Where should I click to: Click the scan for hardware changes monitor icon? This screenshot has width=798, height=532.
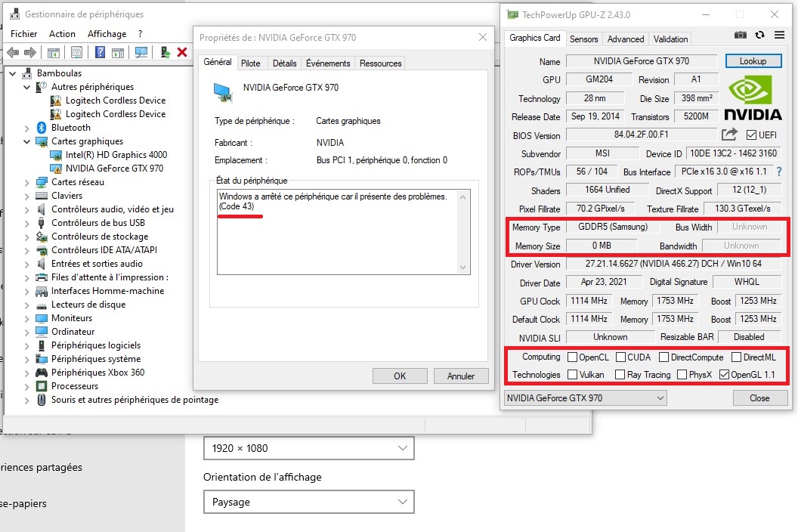pos(141,52)
